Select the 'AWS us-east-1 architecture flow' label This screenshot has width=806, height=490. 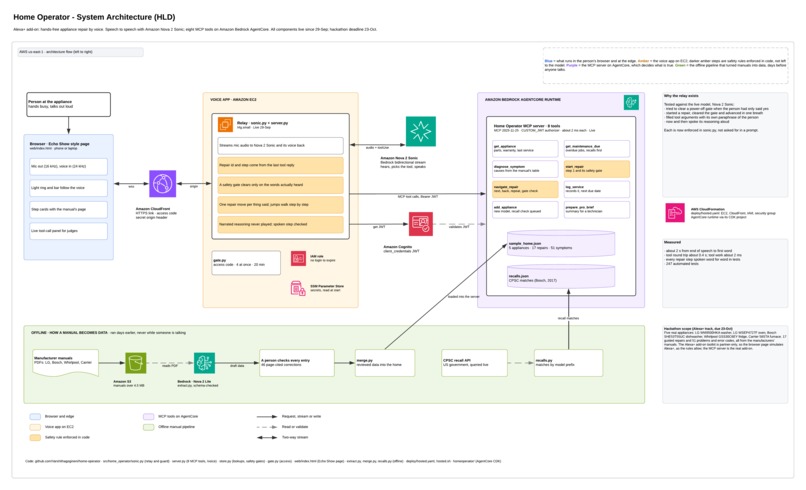coord(80,52)
